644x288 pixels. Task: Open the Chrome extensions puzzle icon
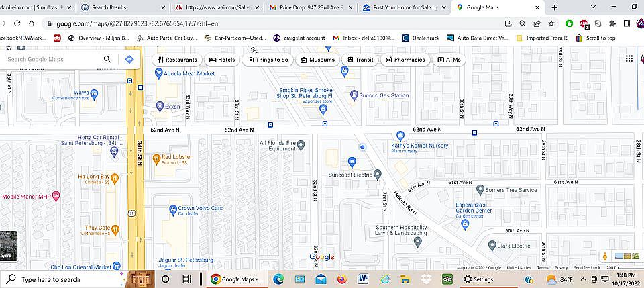pyautogui.click(x=612, y=23)
